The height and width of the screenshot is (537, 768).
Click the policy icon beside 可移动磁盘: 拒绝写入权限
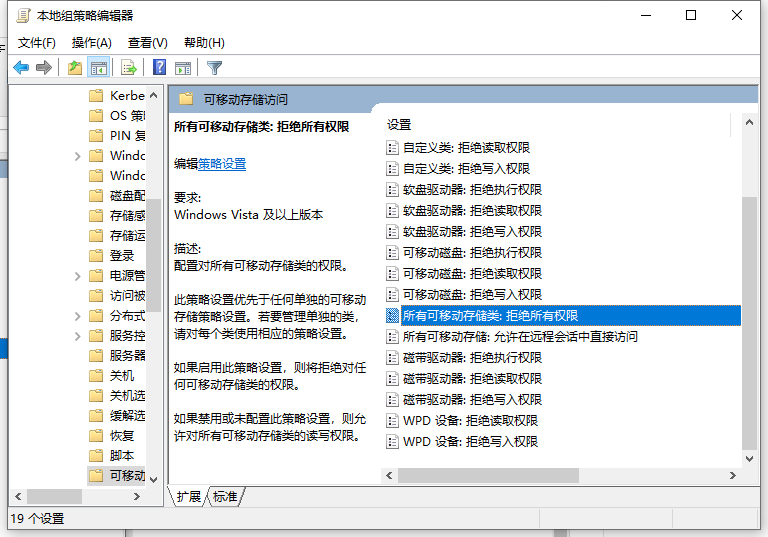coord(393,295)
